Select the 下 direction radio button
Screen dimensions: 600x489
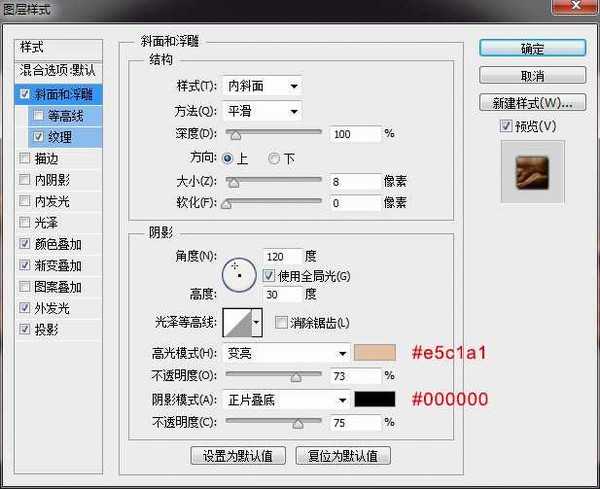coord(273,158)
